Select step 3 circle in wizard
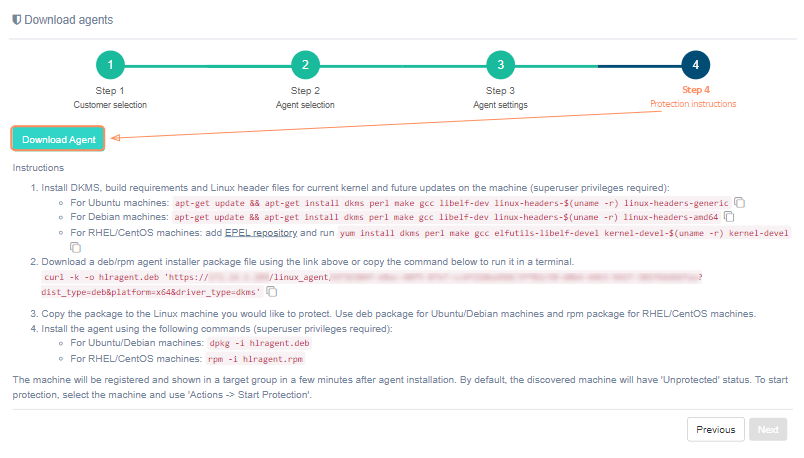804x458 pixels. [x=500, y=65]
